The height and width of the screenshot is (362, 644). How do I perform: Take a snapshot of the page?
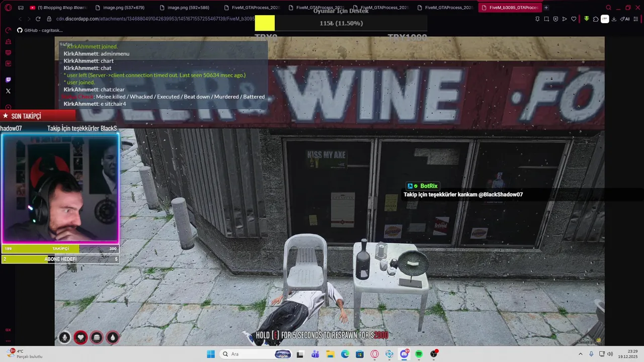tap(546, 19)
